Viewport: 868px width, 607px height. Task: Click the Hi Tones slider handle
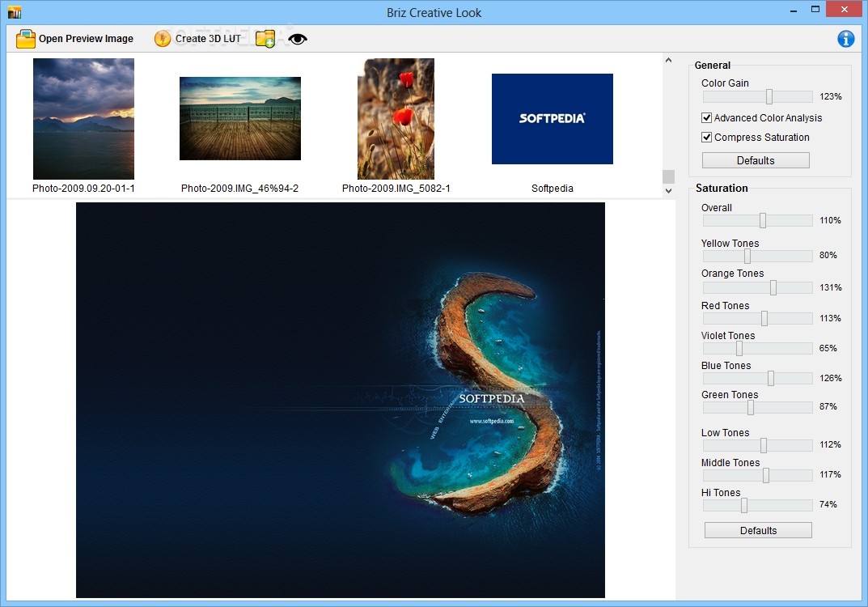[x=744, y=505]
